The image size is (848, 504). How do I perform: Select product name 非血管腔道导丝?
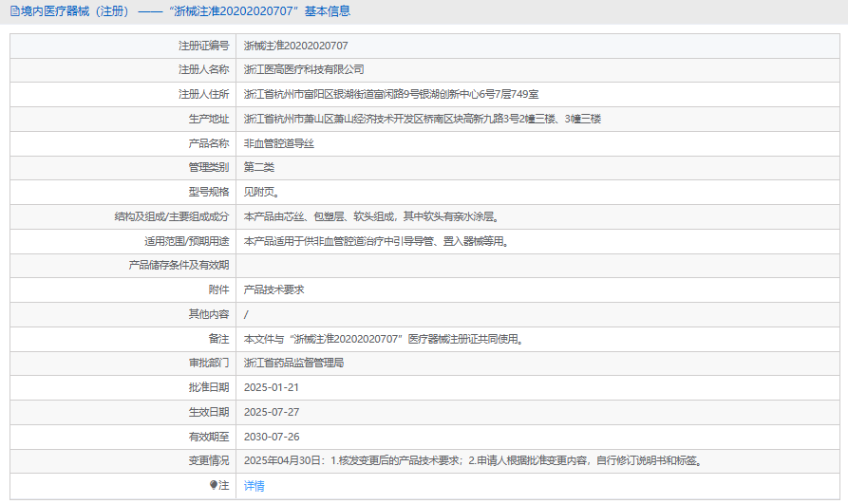click(279, 143)
